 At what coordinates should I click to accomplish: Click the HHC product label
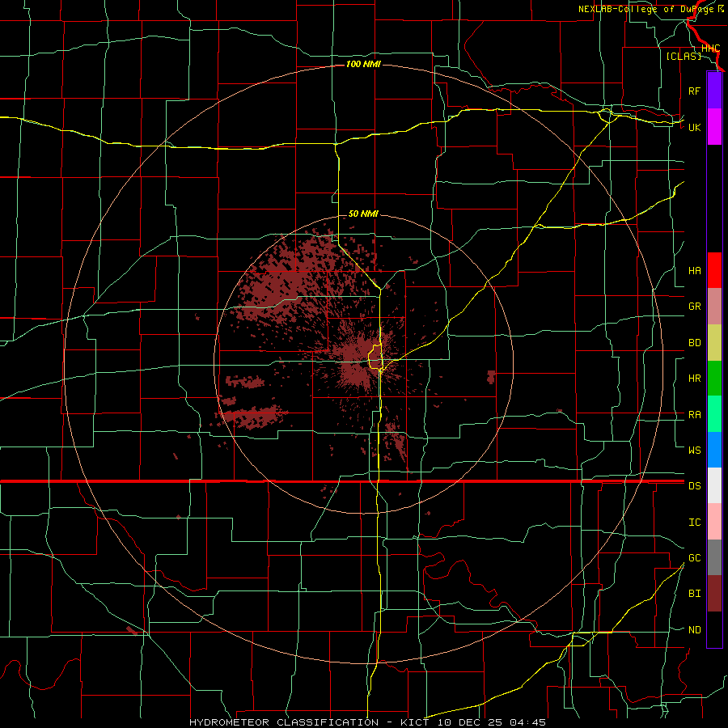710,49
